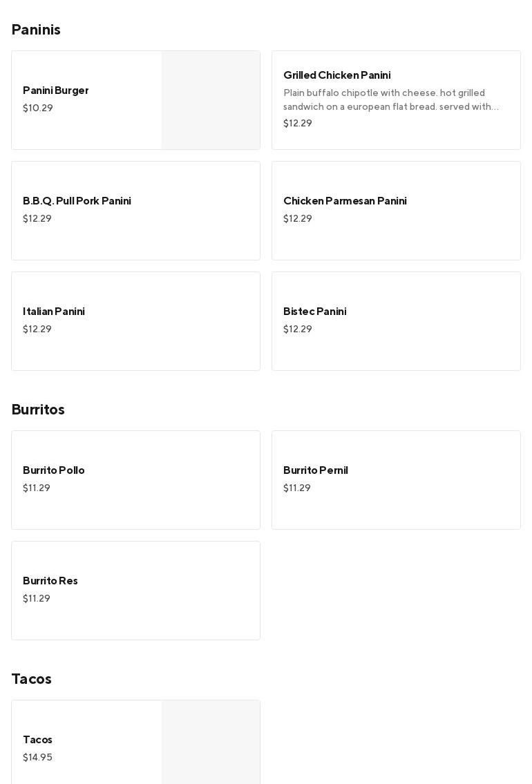Open the B.B.Q. Pull Pork Panini item
532x784 pixels.
pyautogui.click(x=135, y=211)
